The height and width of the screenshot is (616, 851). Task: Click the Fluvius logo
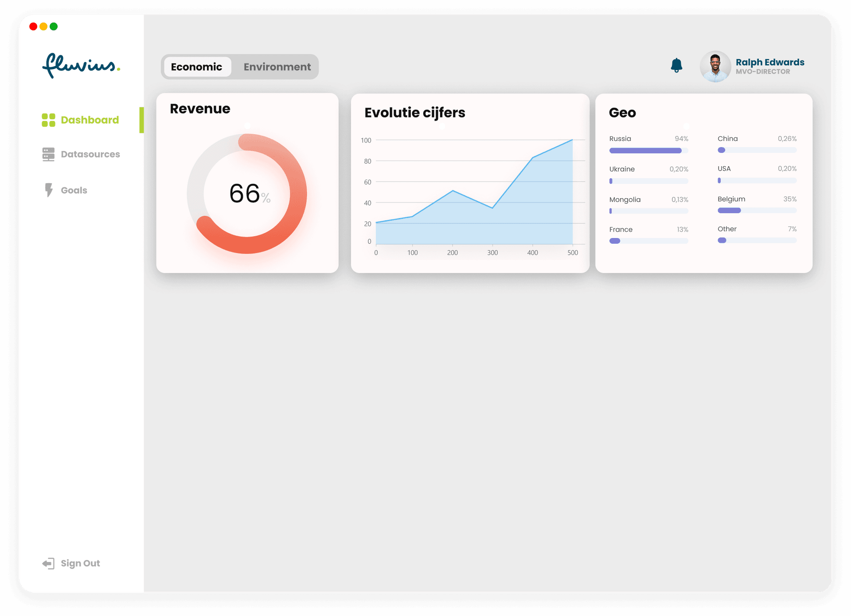[x=81, y=66]
